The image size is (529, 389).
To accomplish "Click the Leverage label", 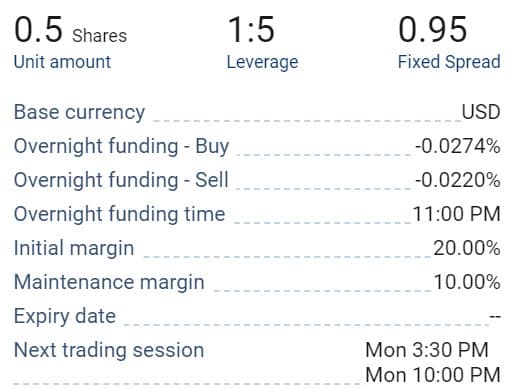I will (x=262, y=62).
